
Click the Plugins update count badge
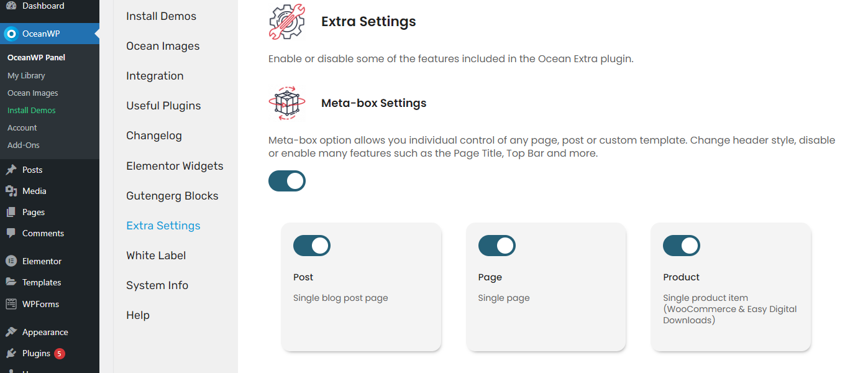pos(60,354)
